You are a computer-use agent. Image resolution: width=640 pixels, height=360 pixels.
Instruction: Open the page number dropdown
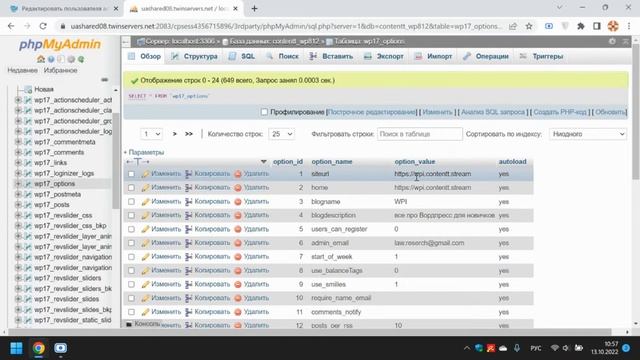(x=151, y=134)
